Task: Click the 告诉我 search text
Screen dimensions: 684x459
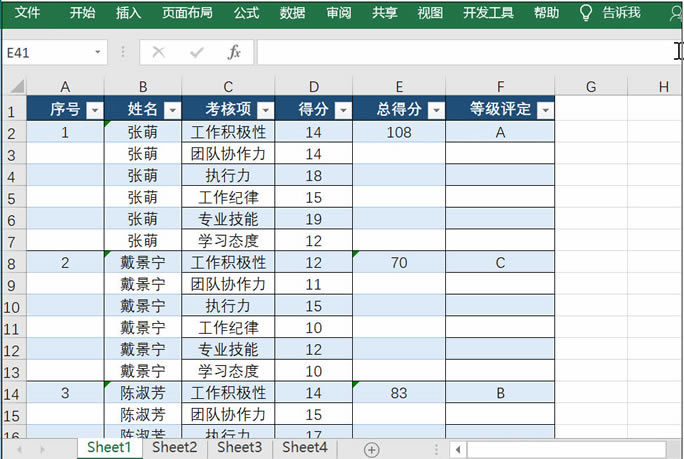Action: 621,13
